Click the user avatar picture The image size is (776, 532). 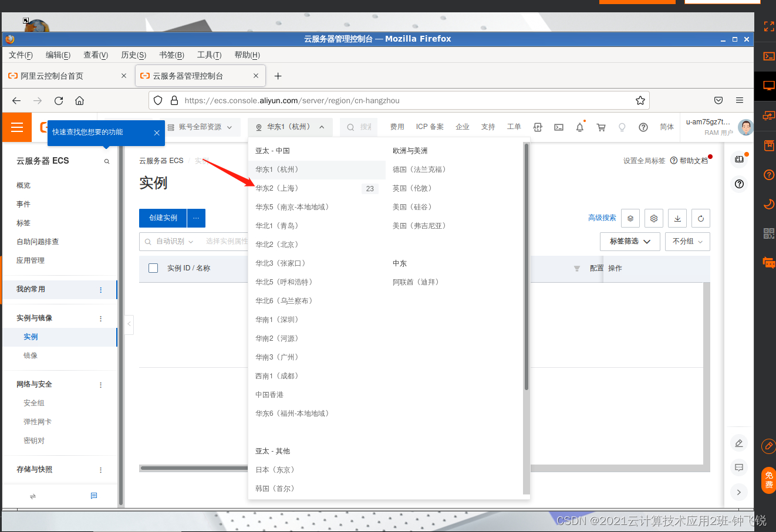(x=745, y=127)
